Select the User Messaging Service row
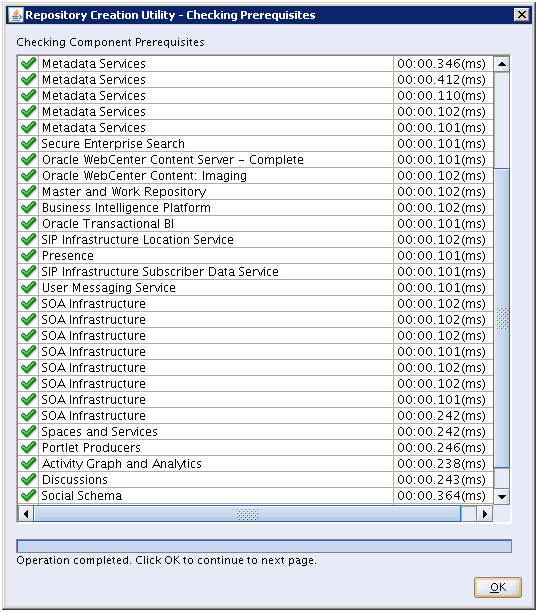The image size is (538, 612). (256, 288)
